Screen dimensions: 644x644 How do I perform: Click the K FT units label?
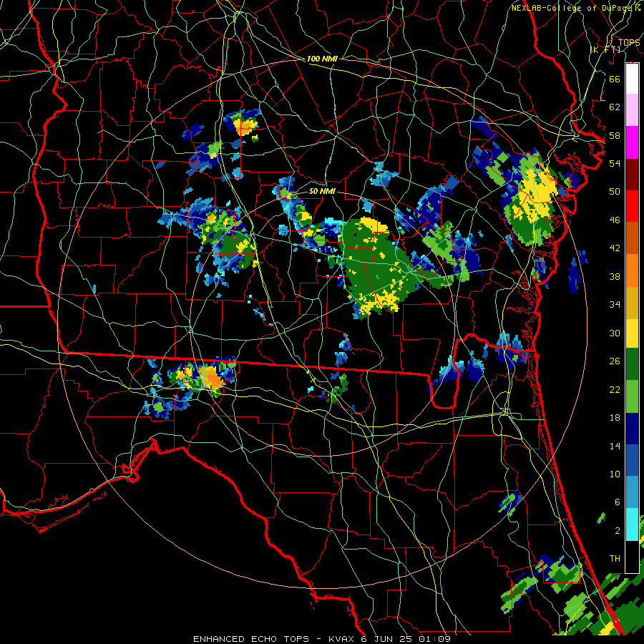coord(605,49)
